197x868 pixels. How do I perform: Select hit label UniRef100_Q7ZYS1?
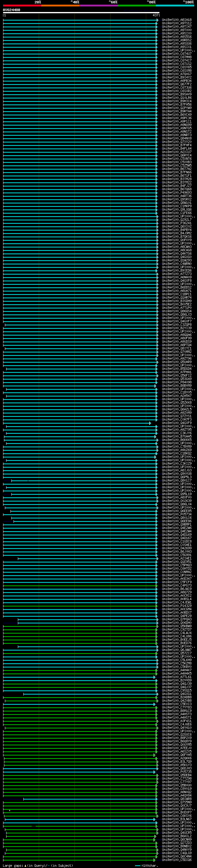tap(177, 416)
